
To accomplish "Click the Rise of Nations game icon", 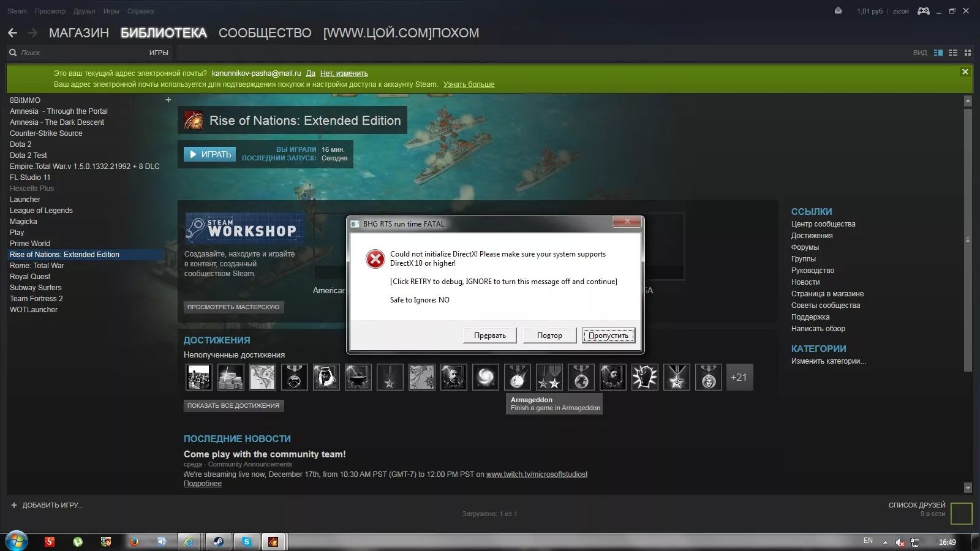I will pyautogui.click(x=194, y=121).
